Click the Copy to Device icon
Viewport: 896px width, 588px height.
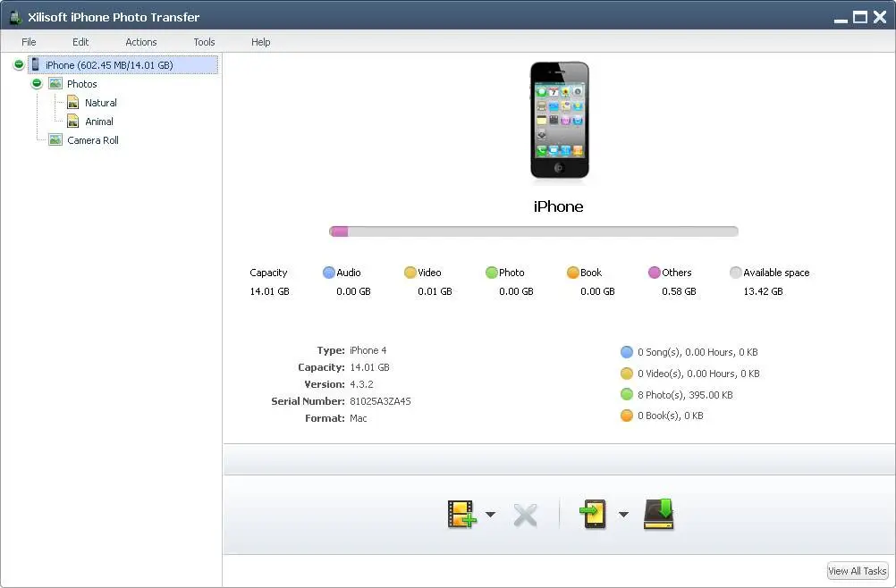pos(593,515)
